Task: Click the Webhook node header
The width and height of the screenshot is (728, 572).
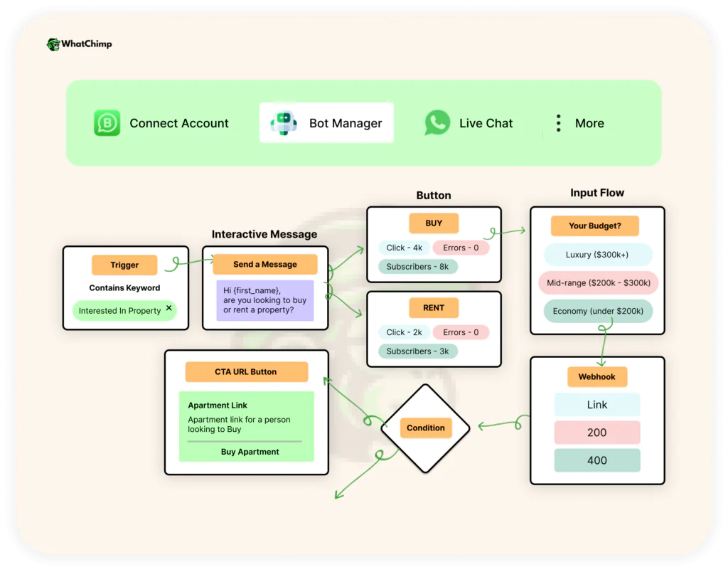Action: [596, 376]
